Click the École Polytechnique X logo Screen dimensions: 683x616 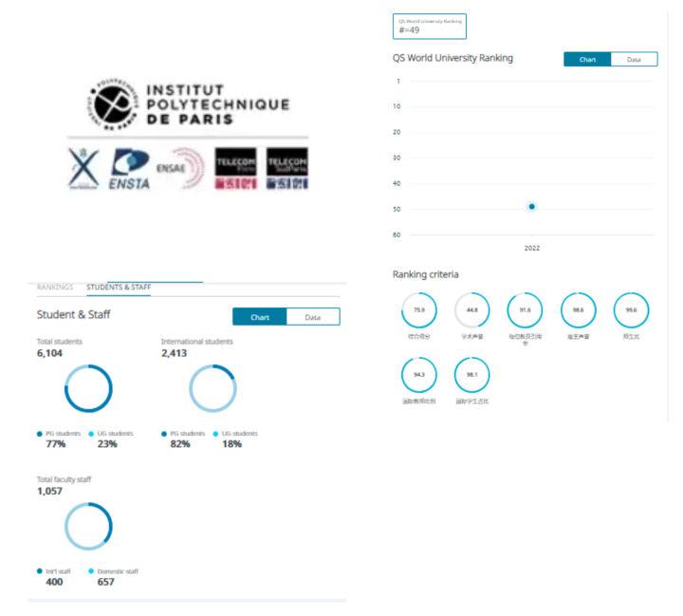(x=83, y=168)
